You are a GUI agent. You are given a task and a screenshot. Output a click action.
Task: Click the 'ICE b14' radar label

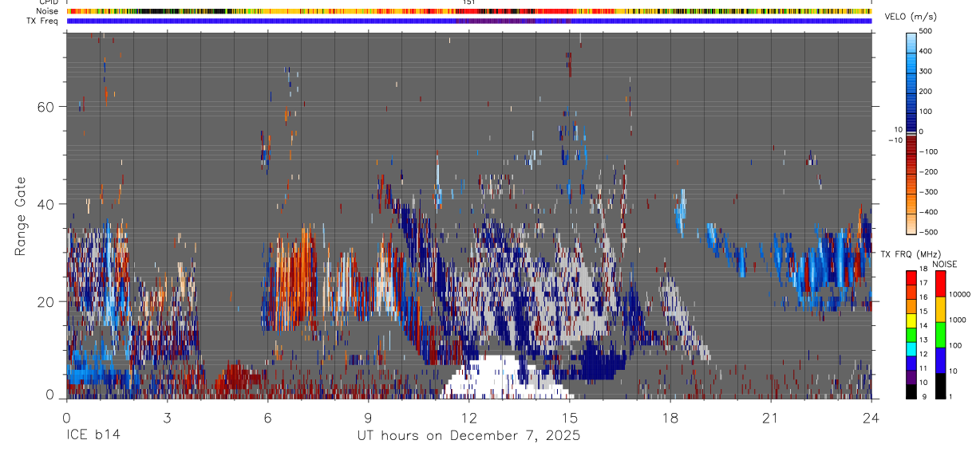click(x=94, y=436)
